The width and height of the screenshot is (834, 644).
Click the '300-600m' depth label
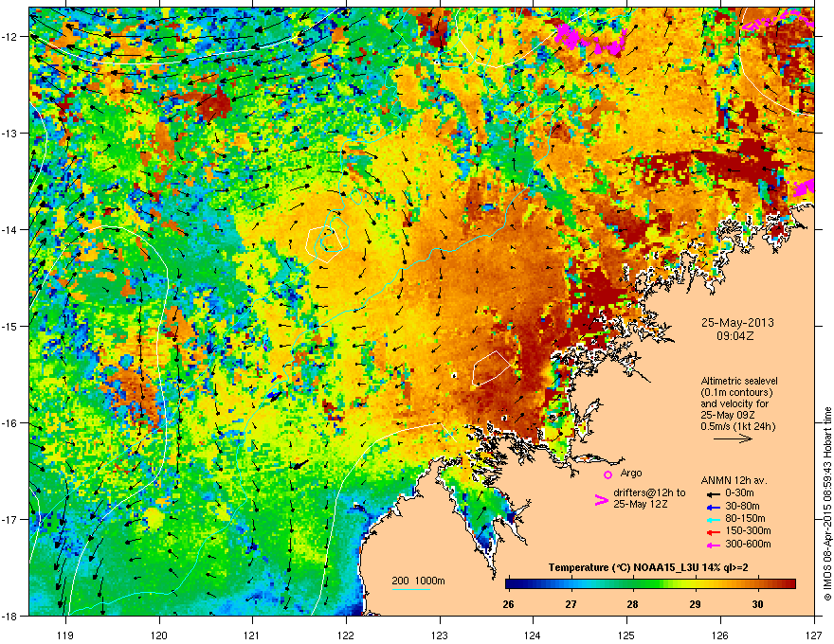(748, 544)
